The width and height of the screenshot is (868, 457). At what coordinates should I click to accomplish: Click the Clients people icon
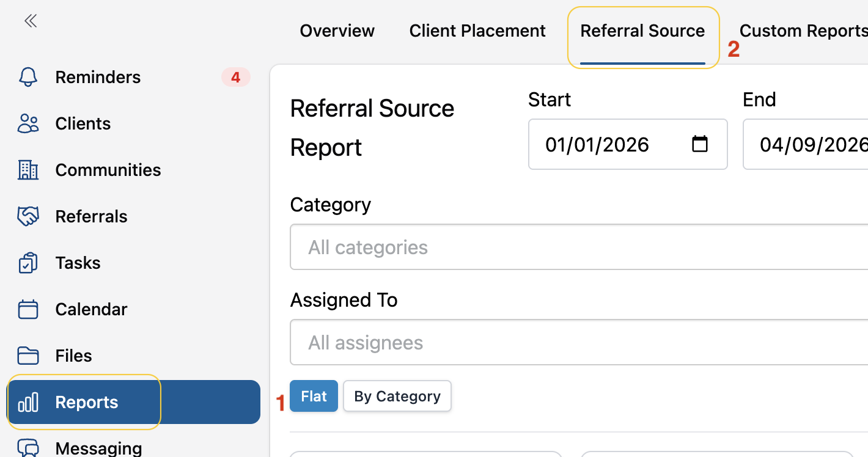(28, 123)
